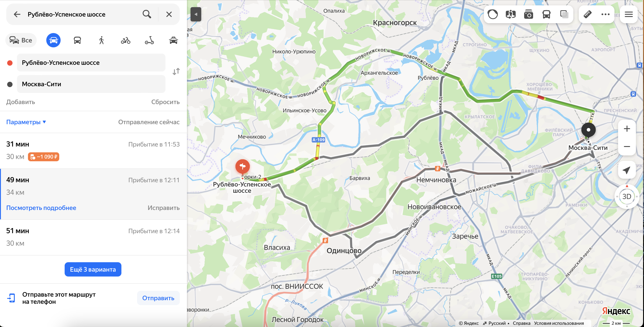Click the Ещё 3 варианта button
Image resolution: width=644 pixels, height=327 pixels.
(93, 269)
